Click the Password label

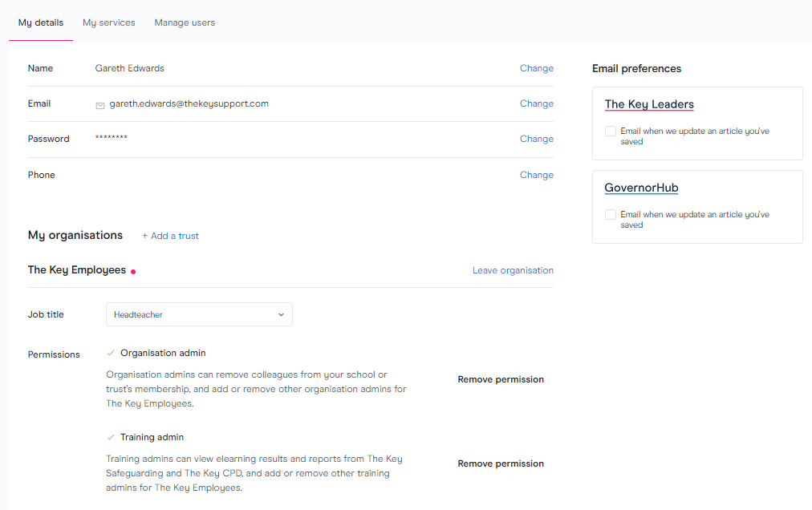tap(49, 139)
